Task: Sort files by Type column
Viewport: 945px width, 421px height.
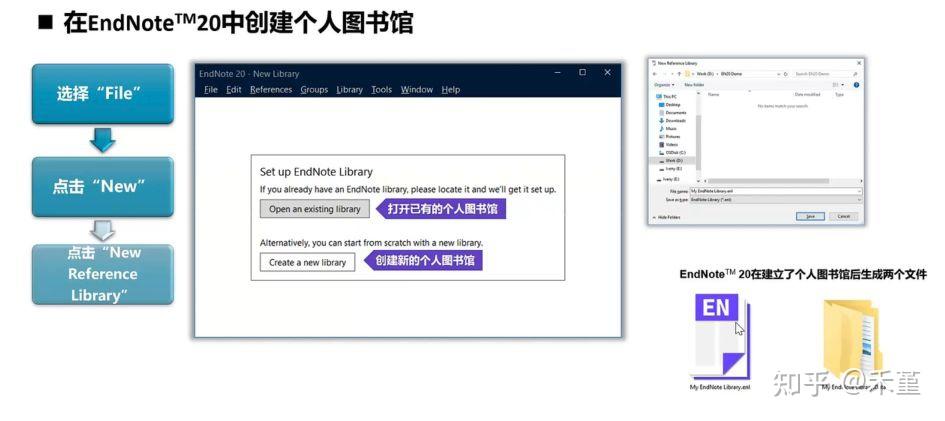Action: click(840, 94)
